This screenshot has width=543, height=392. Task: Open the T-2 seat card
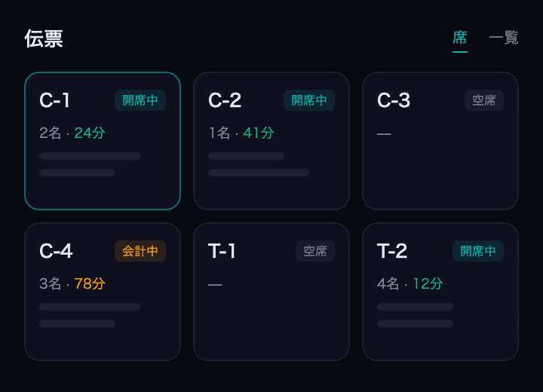pos(440,292)
